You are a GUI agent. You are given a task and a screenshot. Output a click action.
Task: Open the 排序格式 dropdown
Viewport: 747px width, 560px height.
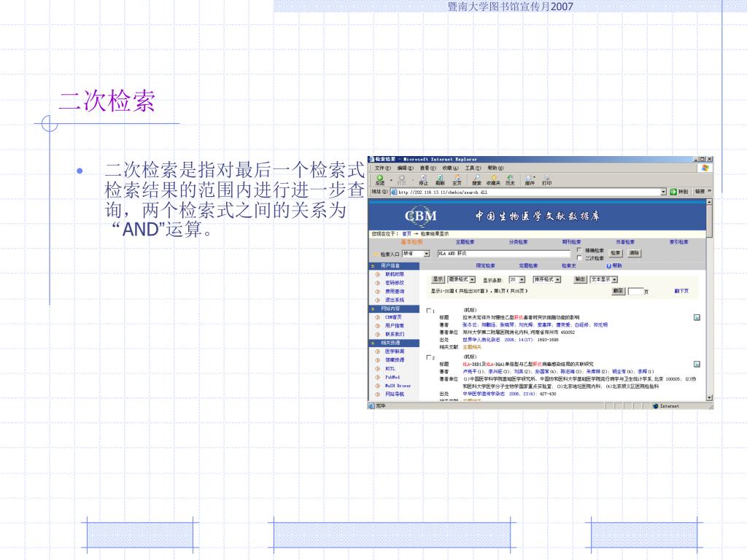click(x=547, y=279)
